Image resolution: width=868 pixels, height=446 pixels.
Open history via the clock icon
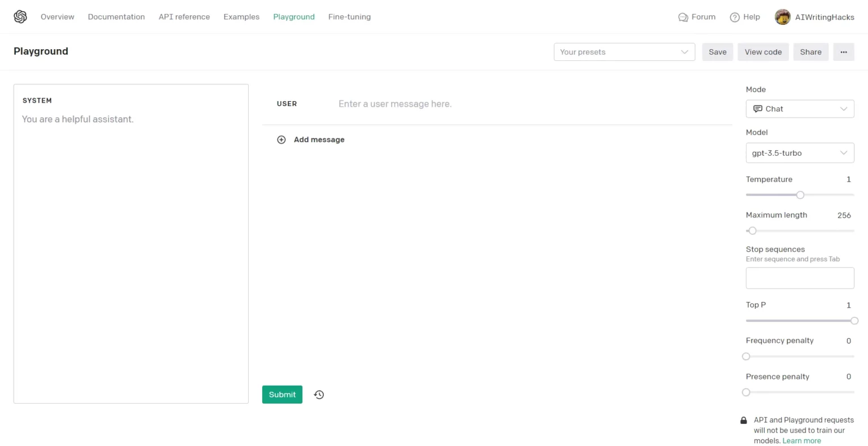[x=319, y=395]
